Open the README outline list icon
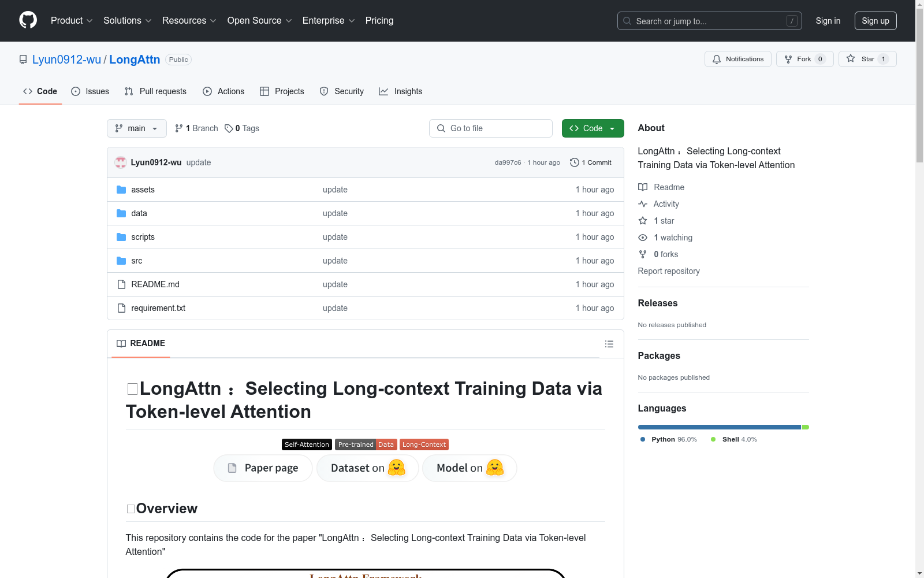This screenshot has width=924, height=578. pyautogui.click(x=609, y=344)
